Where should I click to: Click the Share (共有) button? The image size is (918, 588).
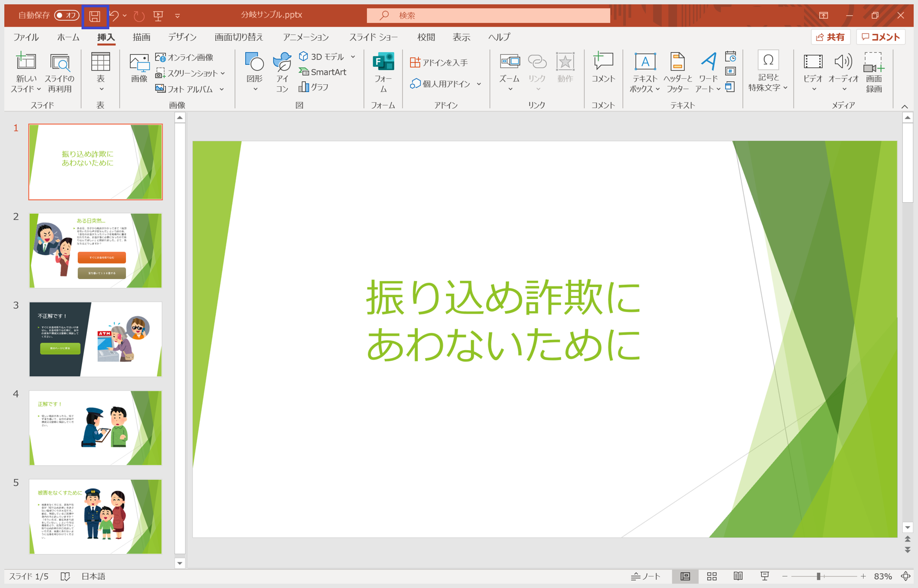pyautogui.click(x=831, y=37)
